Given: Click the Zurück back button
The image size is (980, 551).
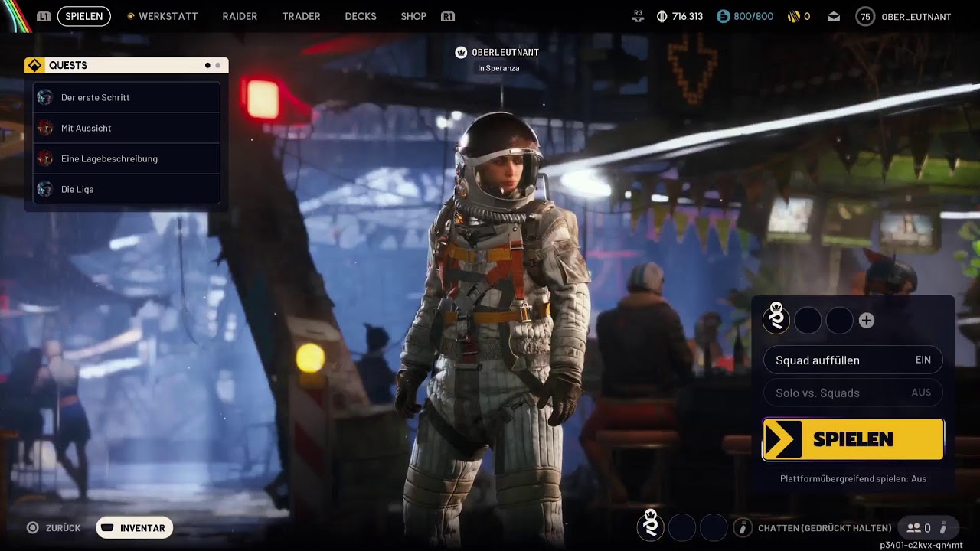Looking at the screenshot, I should point(54,528).
